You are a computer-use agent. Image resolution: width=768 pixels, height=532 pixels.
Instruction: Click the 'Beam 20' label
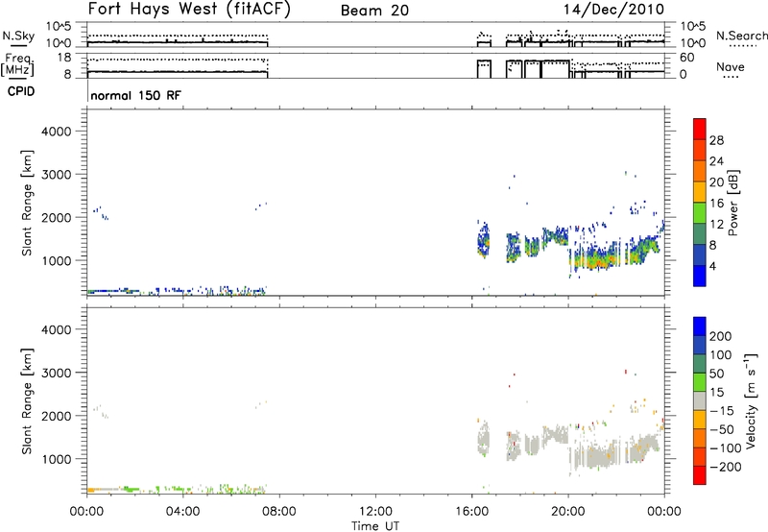click(x=374, y=11)
